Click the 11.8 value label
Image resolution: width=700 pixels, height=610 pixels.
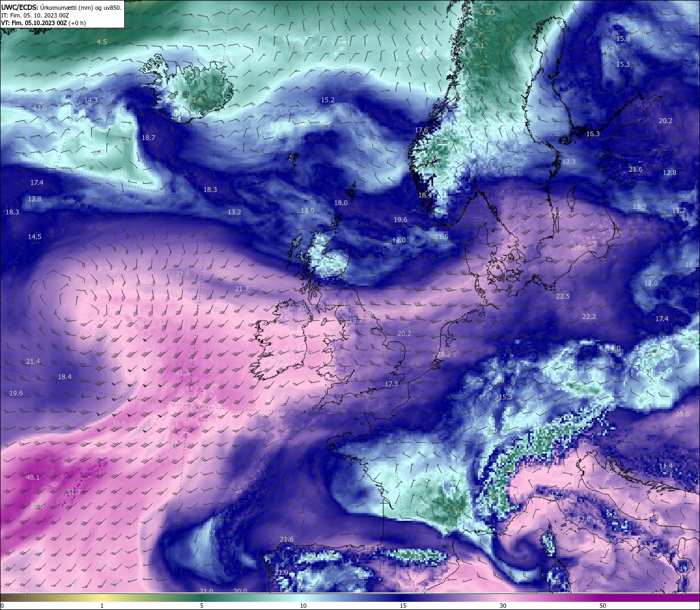coord(692,265)
